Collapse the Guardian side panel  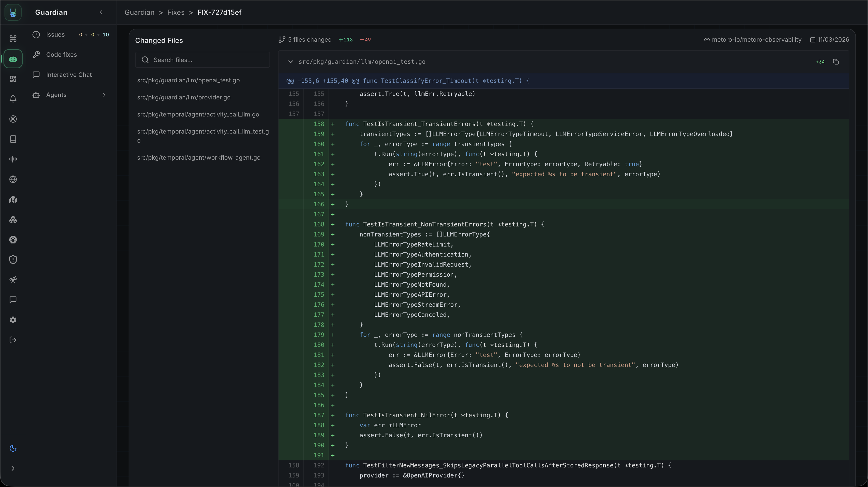click(101, 13)
